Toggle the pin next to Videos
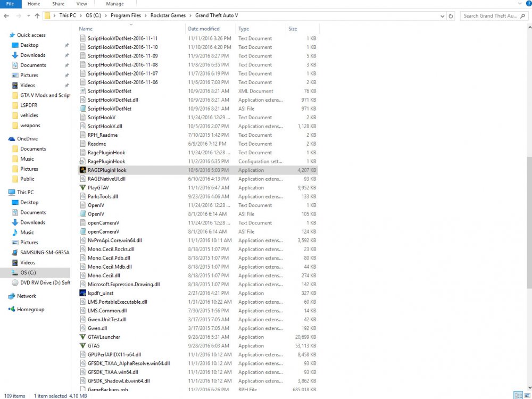This screenshot has width=532, height=399. click(x=67, y=86)
